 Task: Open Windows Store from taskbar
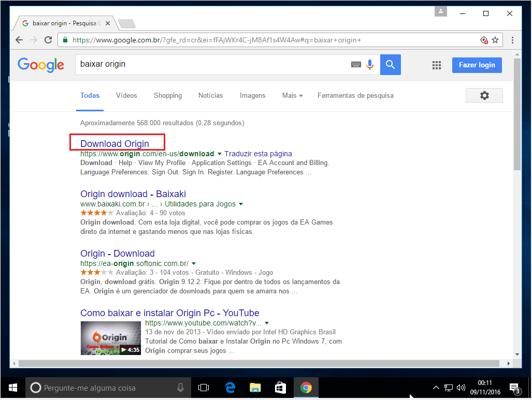click(280, 388)
